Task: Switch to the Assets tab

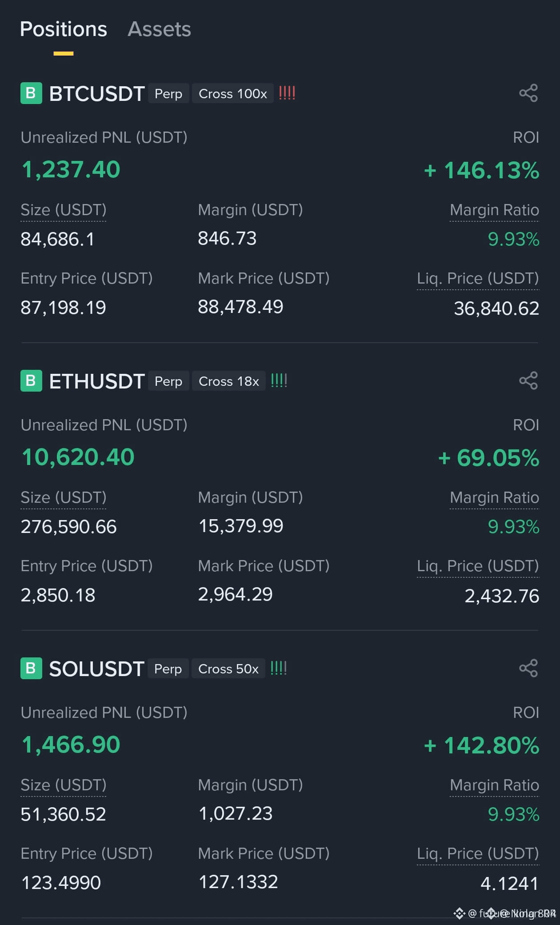Action: pyautogui.click(x=159, y=29)
